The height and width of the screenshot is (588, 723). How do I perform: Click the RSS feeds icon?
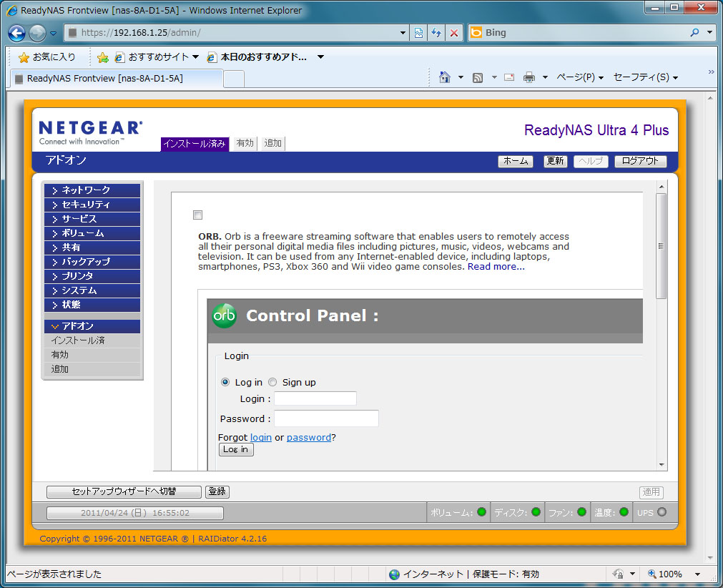point(478,77)
